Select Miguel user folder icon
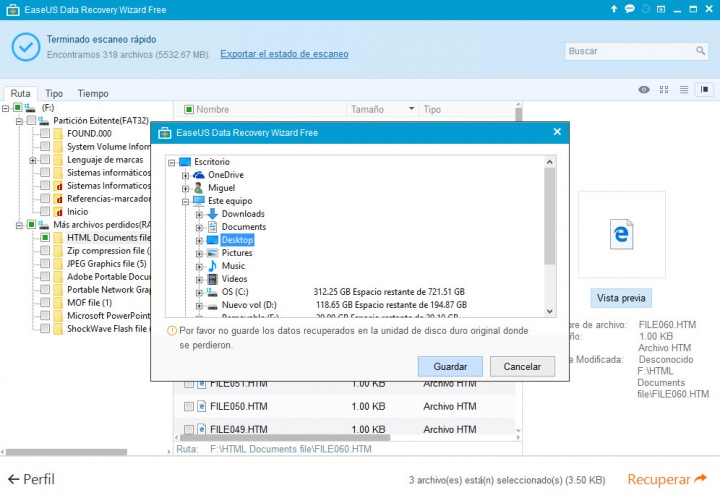Screen dimensions: 720x503 tap(198, 188)
